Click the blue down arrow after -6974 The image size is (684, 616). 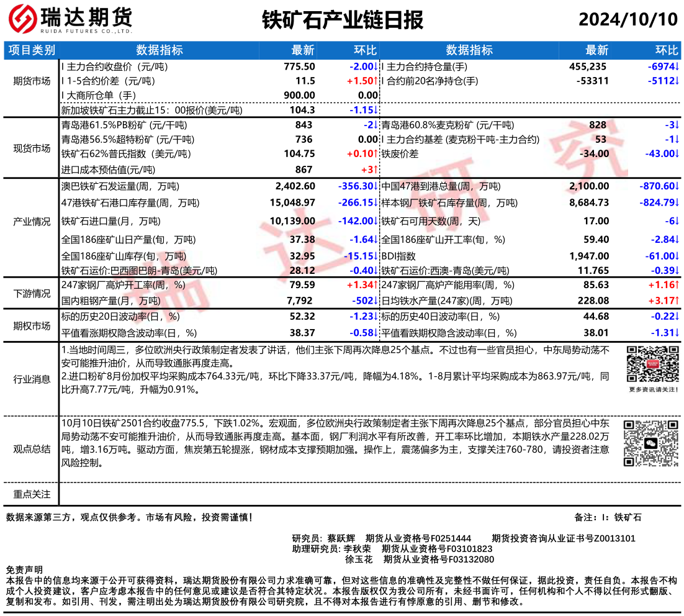coord(677,66)
